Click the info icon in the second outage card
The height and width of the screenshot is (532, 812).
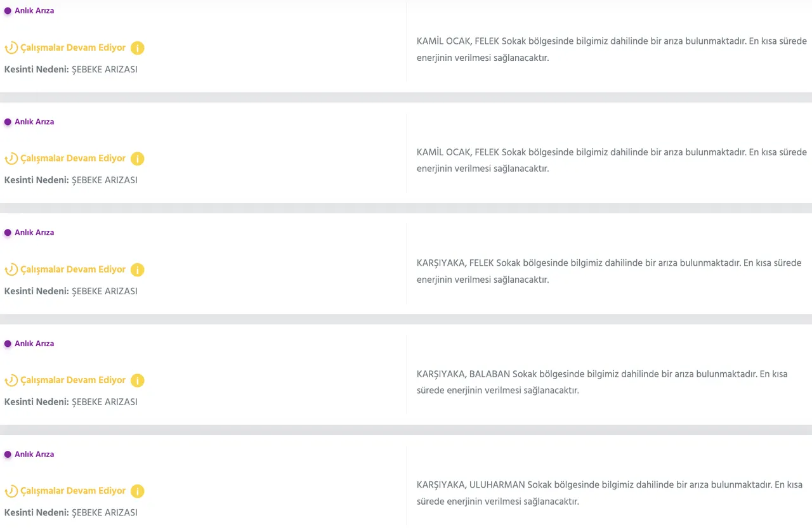pyautogui.click(x=138, y=159)
